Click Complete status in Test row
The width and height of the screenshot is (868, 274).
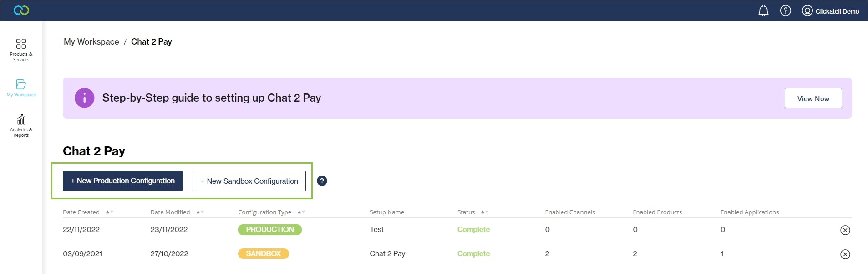tap(473, 230)
